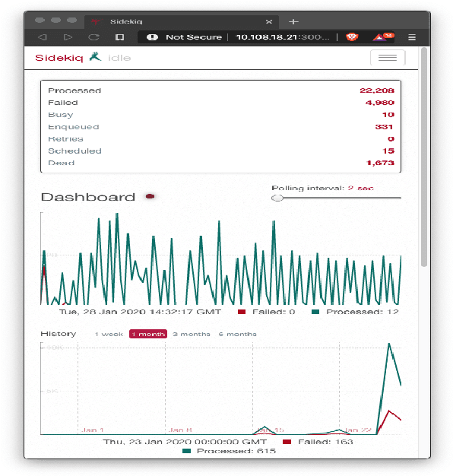Open the Scheduled jobs link
This screenshot has width=453, height=476.
(75, 151)
